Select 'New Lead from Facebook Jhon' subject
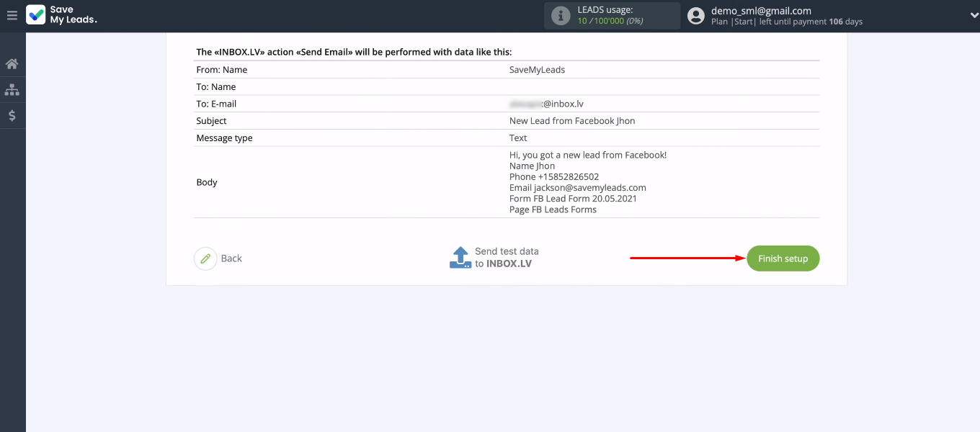Viewport: 980px width, 432px height. coord(572,121)
